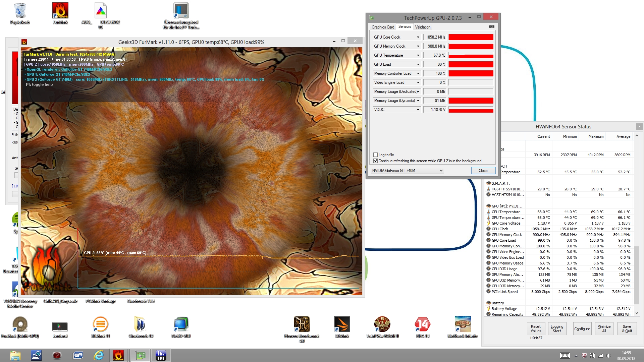Click HWiNFO Reset Values button
Screen dimensions: 644x362
coord(536,329)
